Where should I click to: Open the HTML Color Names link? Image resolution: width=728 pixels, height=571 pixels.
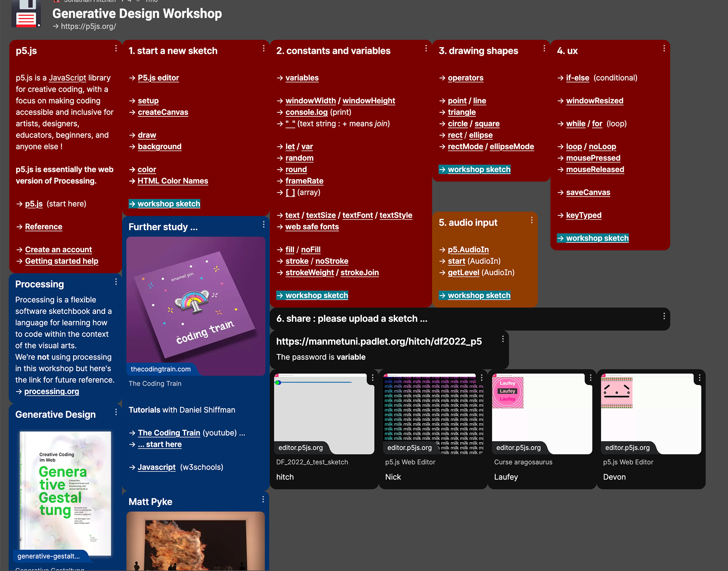[173, 181]
